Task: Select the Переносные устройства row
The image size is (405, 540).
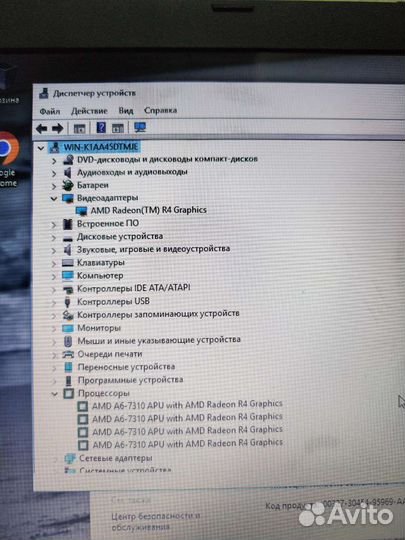Action: [x=126, y=367]
